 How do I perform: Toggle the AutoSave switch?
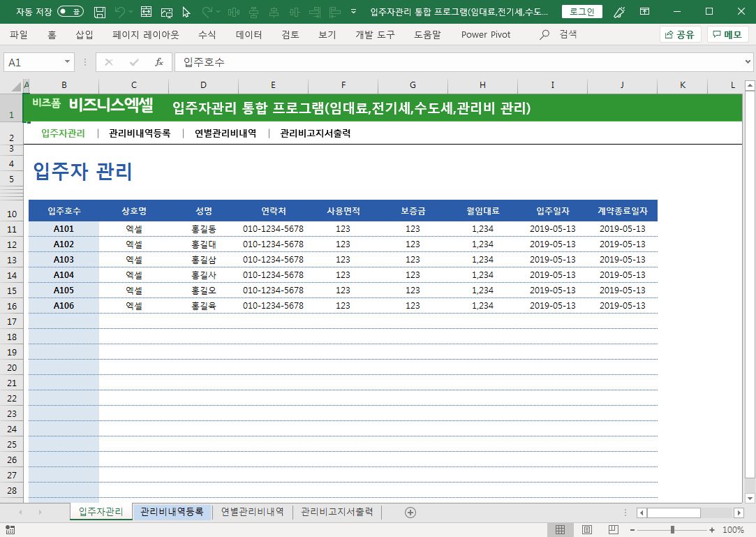tap(70, 12)
